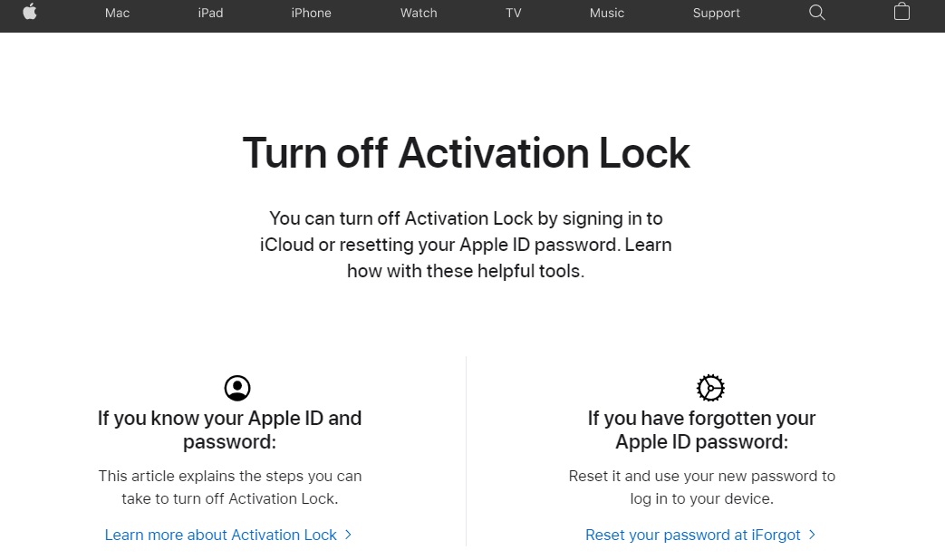Click the 'If you have forgotten' heading
Image resolution: width=945 pixels, height=560 pixels.
click(701, 430)
